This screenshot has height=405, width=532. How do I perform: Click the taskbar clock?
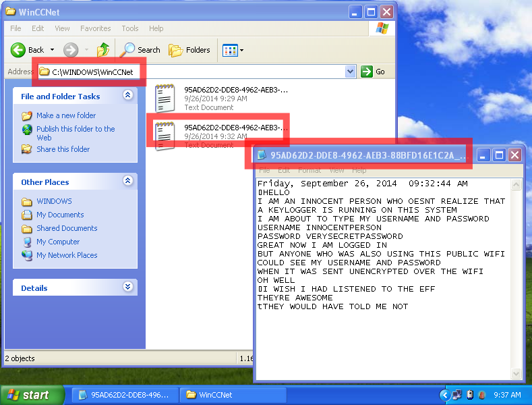[507, 395]
